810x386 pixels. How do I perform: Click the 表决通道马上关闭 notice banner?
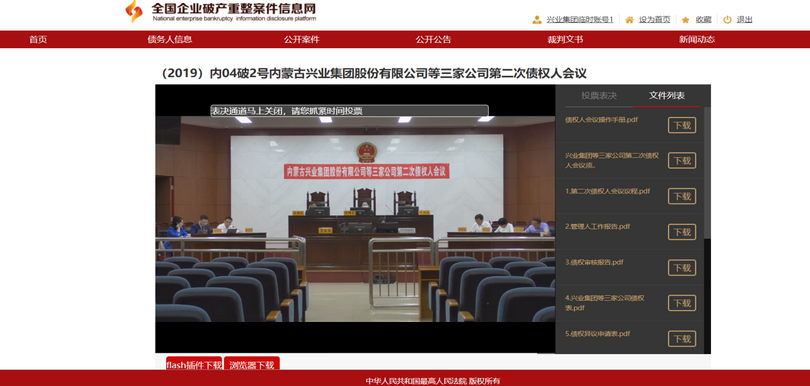tap(349, 111)
